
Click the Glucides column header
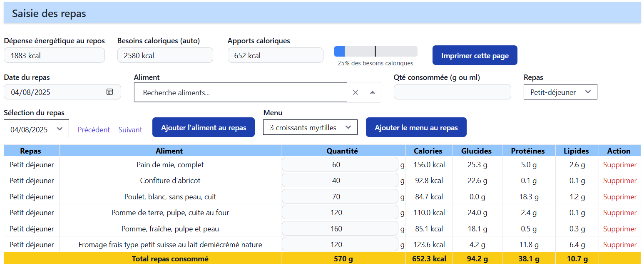tap(477, 151)
